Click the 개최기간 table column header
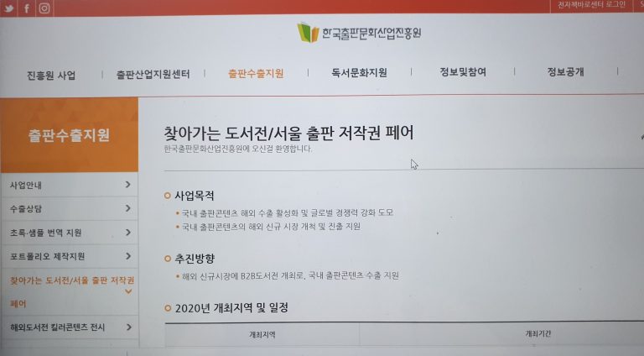 click(538, 333)
